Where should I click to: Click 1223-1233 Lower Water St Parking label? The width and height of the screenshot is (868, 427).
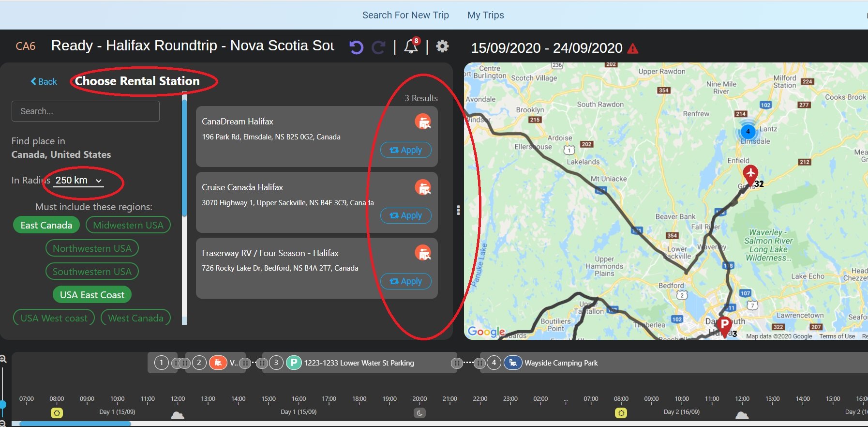tap(359, 363)
